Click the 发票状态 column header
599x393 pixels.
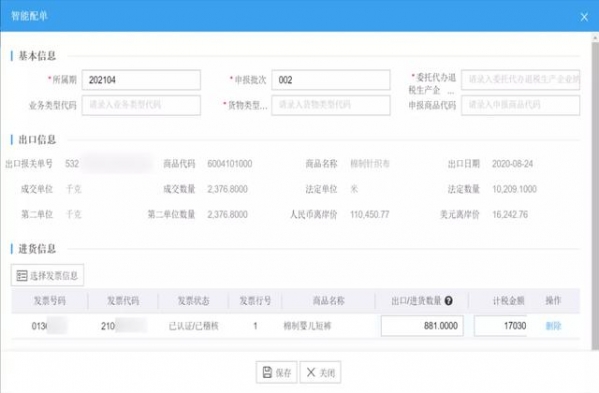point(193,301)
